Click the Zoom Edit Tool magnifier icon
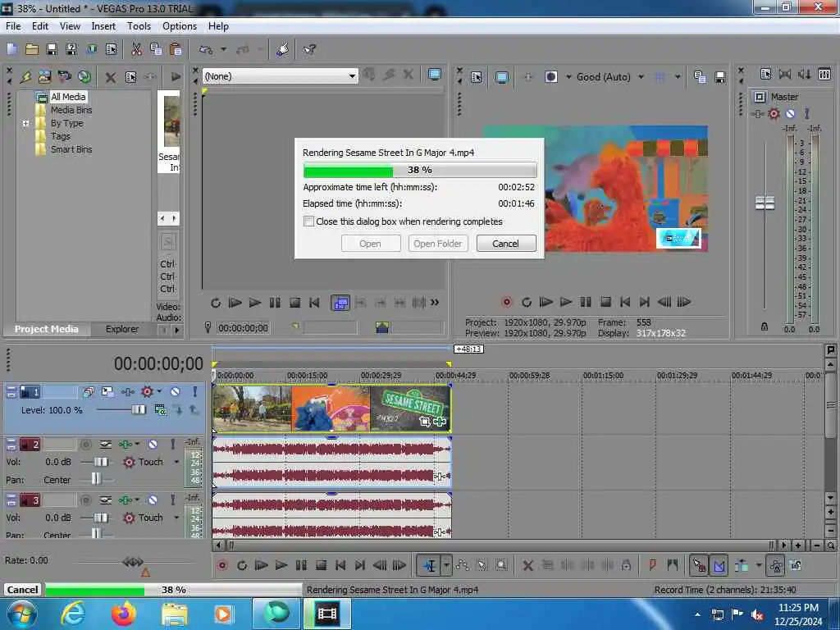The width and height of the screenshot is (840, 630). pos(501,565)
